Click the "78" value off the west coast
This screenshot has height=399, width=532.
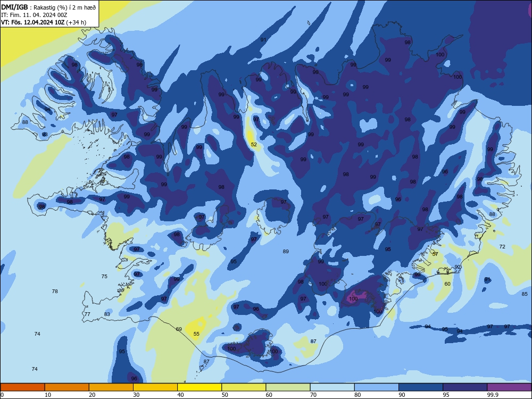(x=55, y=291)
